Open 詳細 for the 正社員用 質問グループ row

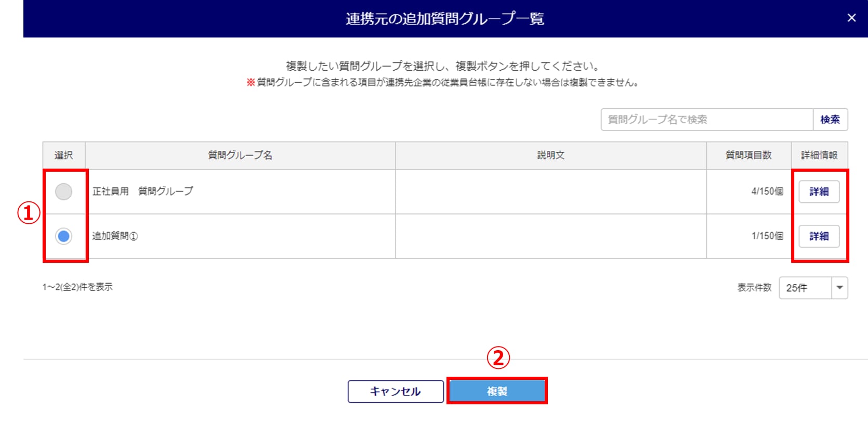819,191
